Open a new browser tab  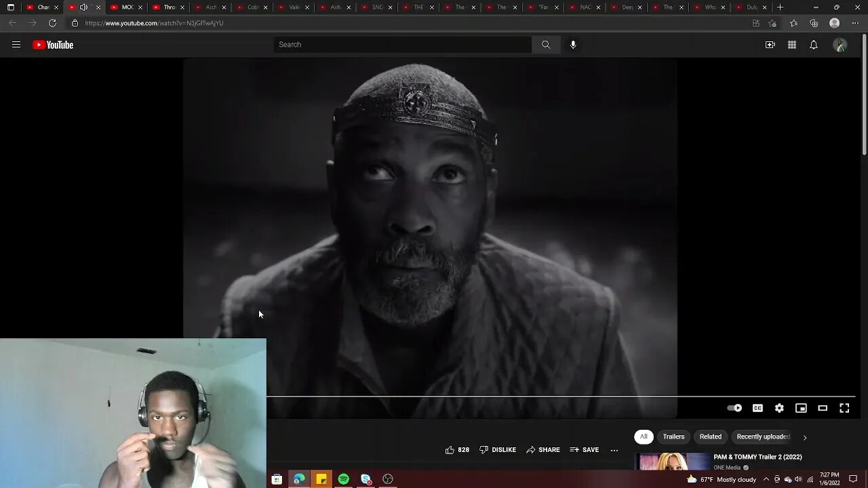(780, 7)
